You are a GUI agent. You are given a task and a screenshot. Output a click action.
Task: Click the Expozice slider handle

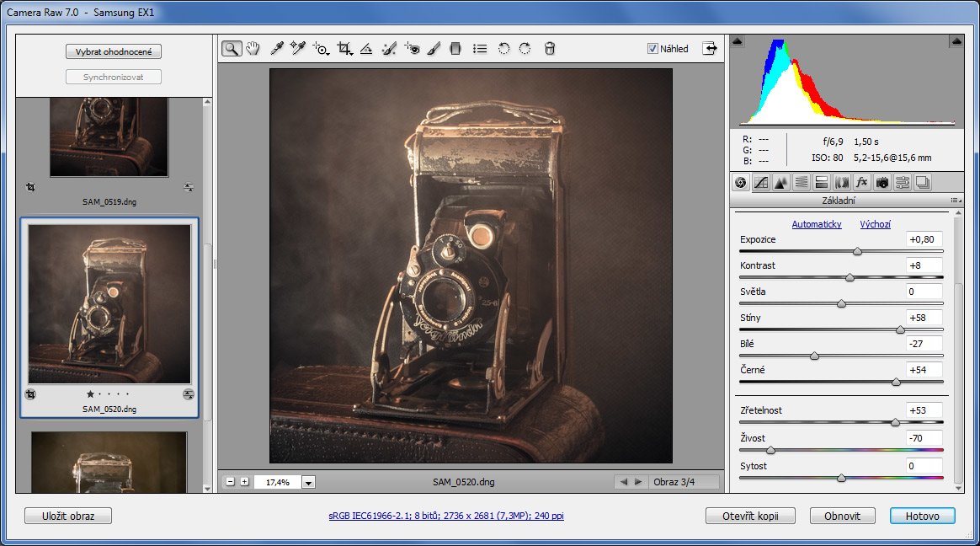(857, 251)
